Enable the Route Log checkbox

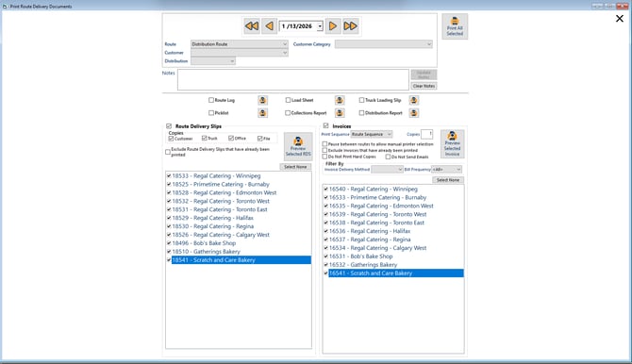pos(211,100)
